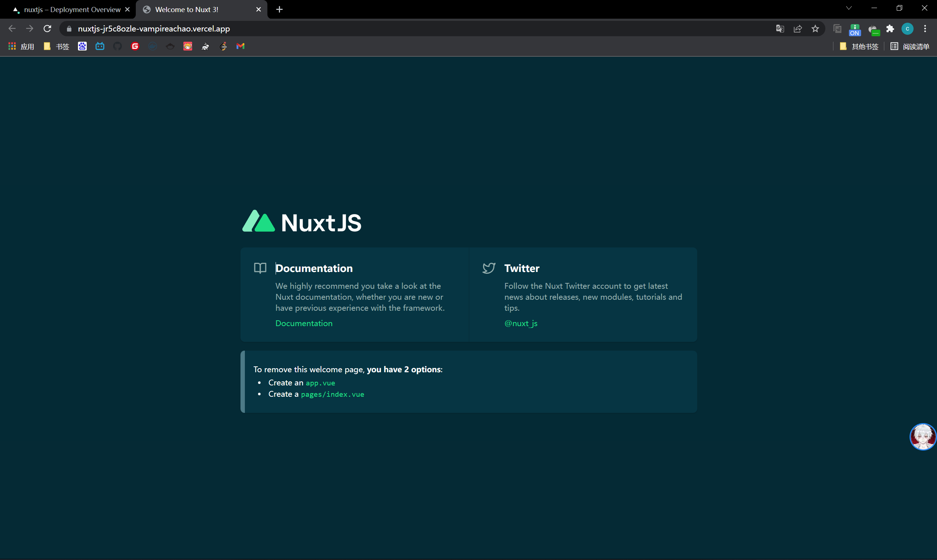The image size is (937, 560).
Task: Click the text "you have 2 options"
Action: pos(403,369)
